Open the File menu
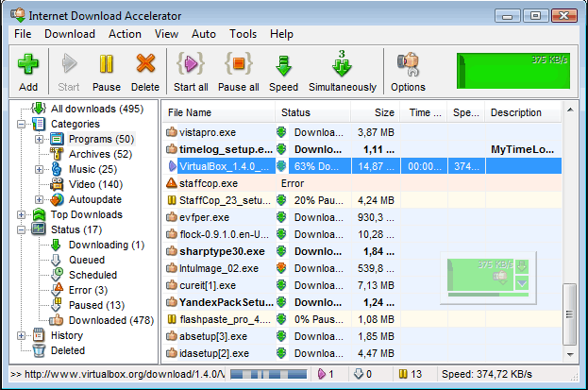This screenshot has height=390, width=588. coord(23,34)
